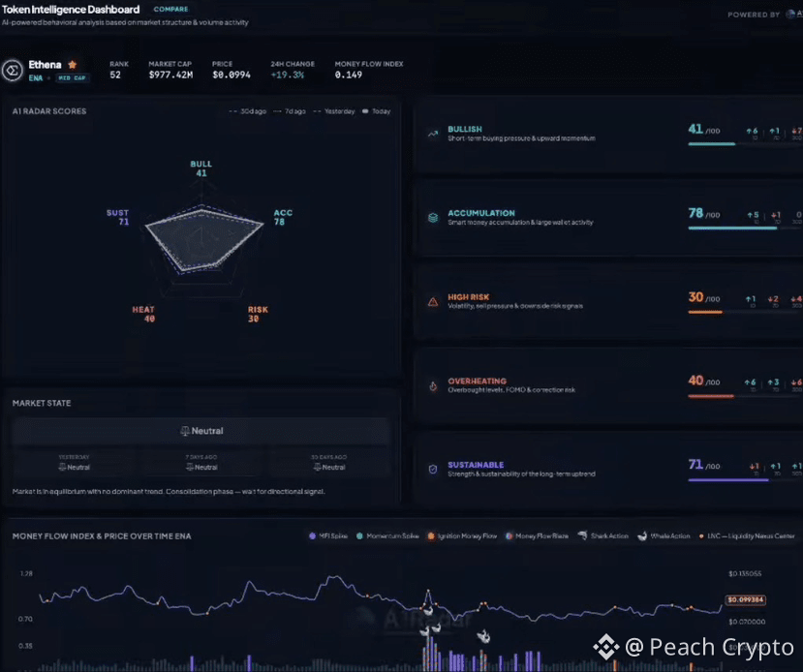Click the BULL 41 radar axis label
Image resolution: width=803 pixels, height=672 pixels.
click(201, 168)
